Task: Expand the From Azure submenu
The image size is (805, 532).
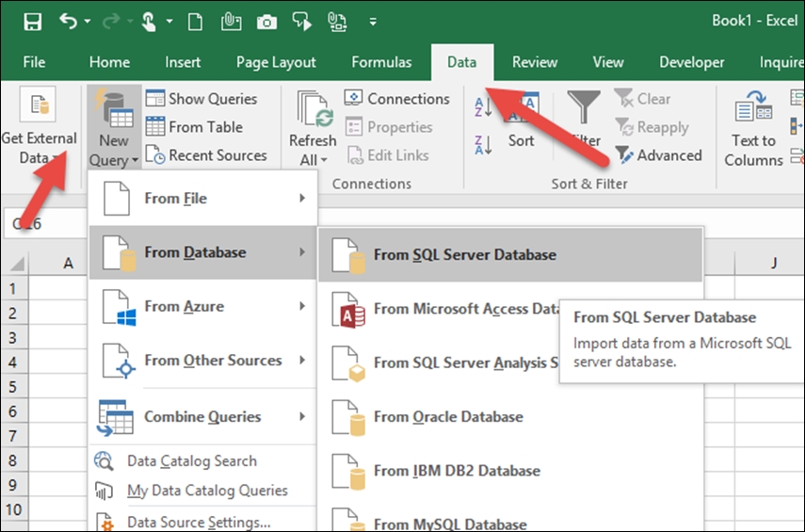Action: coord(202,306)
